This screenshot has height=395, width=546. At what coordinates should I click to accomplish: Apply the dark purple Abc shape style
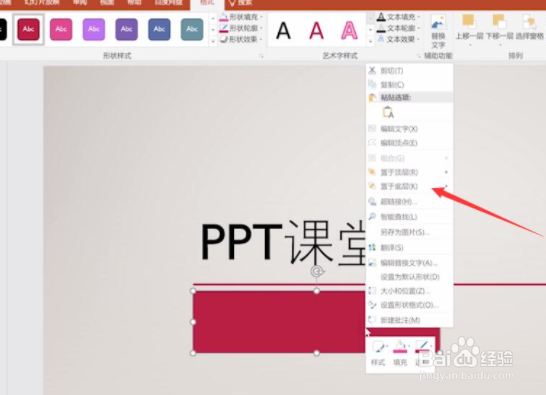[x=126, y=29]
